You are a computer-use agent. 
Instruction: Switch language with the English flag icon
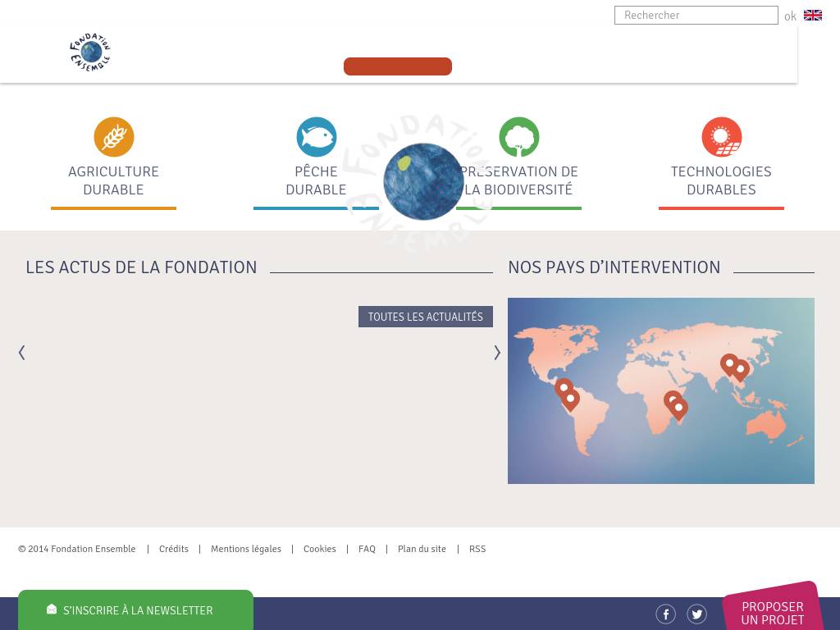[812, 16]
